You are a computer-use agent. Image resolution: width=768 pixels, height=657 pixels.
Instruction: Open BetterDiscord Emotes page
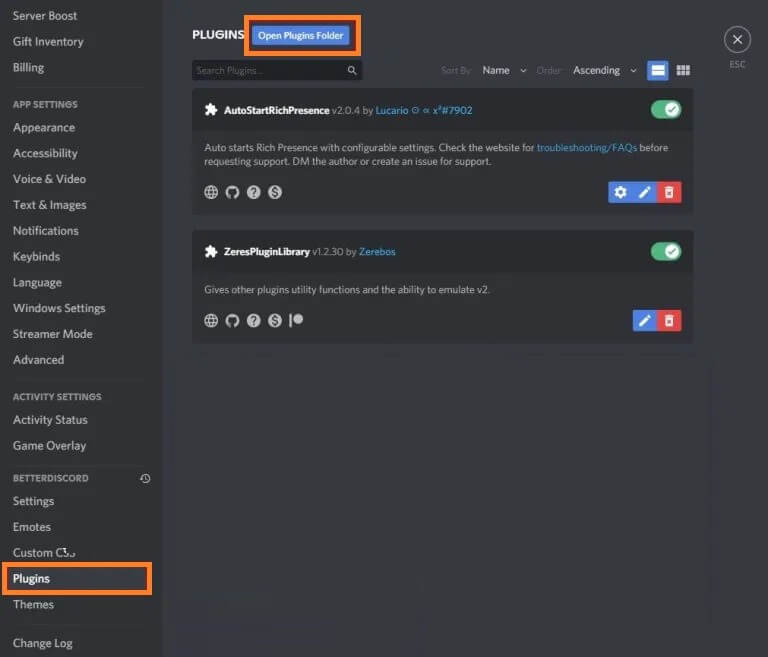click(32, 527)
